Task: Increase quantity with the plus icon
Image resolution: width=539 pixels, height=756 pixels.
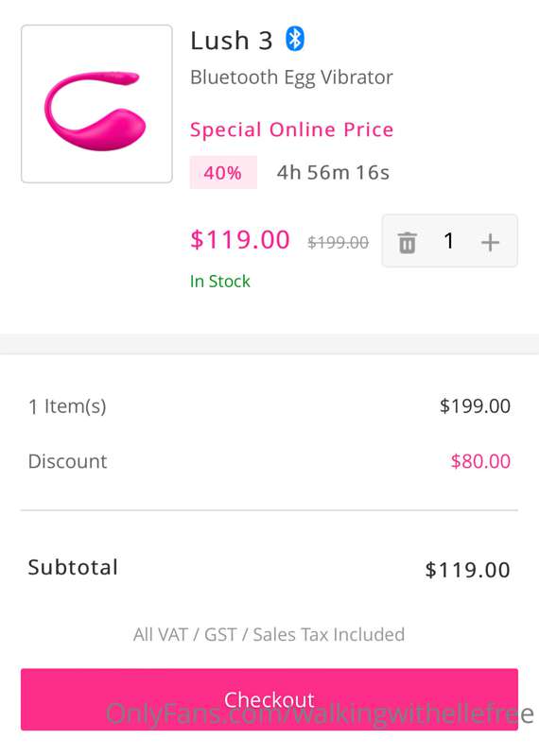Action: click(490, 242)
